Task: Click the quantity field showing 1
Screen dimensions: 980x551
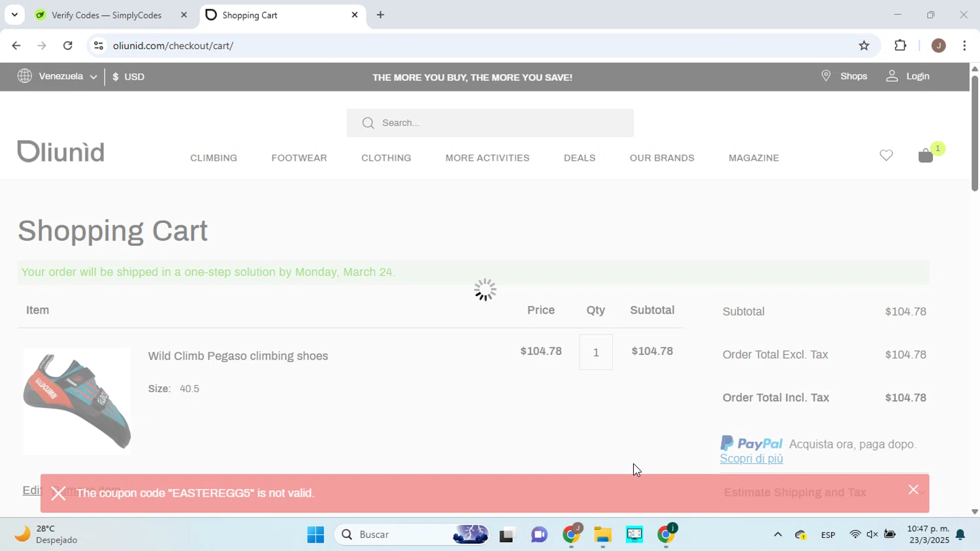Action: pos(596,352)
